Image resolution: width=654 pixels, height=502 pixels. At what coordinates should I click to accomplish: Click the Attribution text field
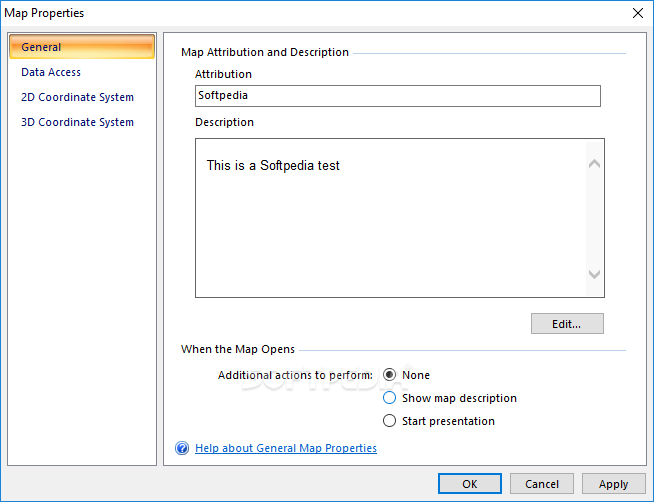click(397, 96)
